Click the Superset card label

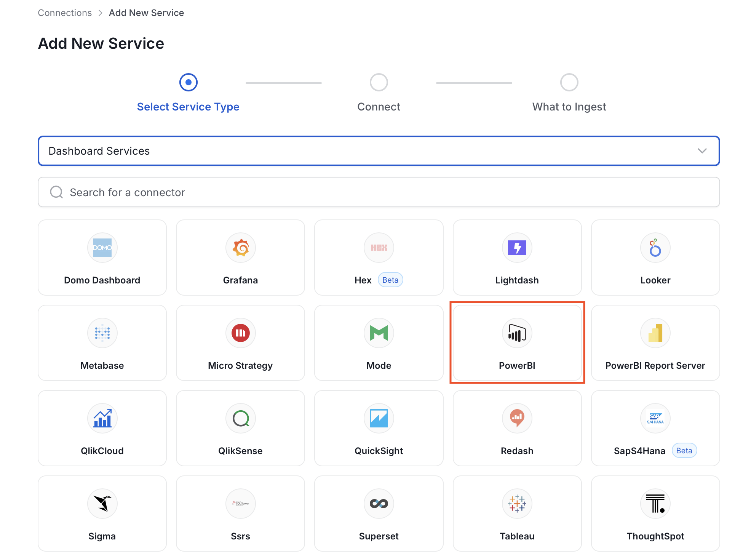(379, 536)
